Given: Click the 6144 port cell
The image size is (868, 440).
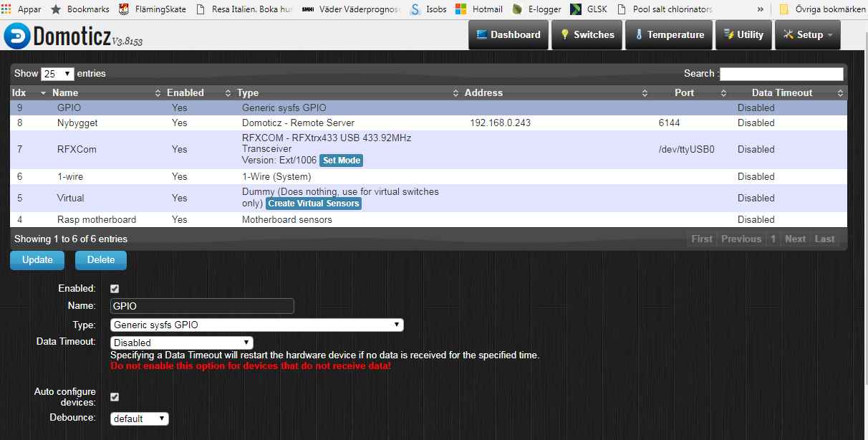Looking at the screenshot, I should [x=670, y=123].
